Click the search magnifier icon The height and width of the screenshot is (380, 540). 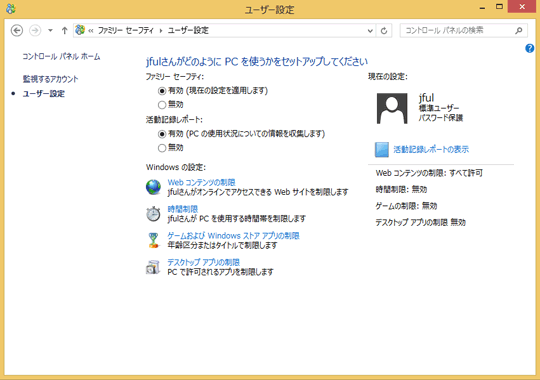point(519,31)
